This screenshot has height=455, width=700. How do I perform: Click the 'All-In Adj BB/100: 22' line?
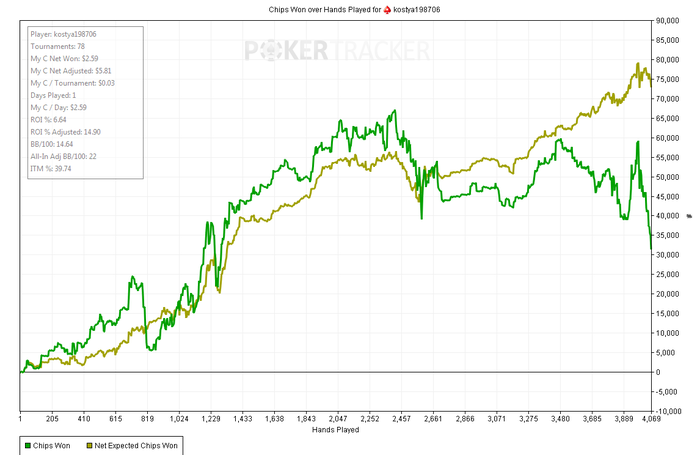[x=63, y=156]
